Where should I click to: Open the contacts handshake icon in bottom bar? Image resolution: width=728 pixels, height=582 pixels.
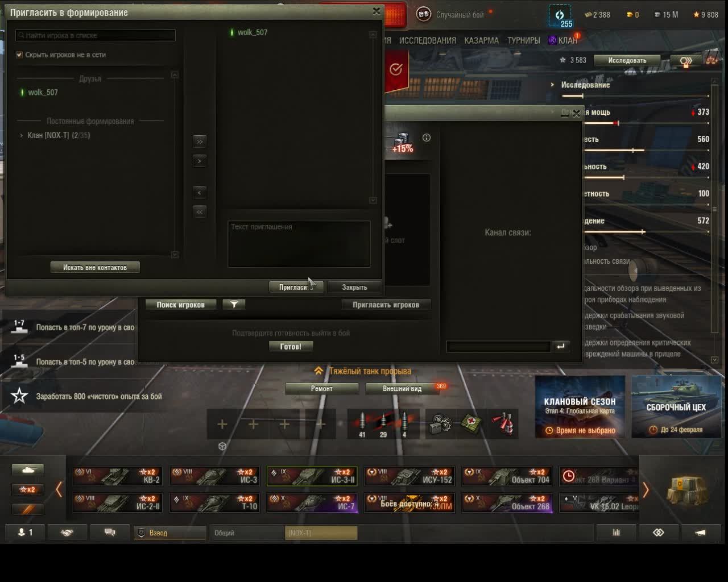click(x=67, y=533)
